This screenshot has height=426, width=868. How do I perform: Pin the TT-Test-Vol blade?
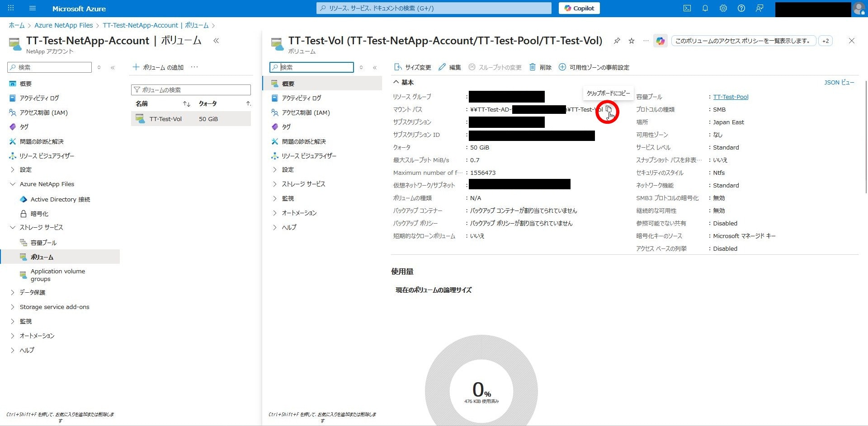617,41
